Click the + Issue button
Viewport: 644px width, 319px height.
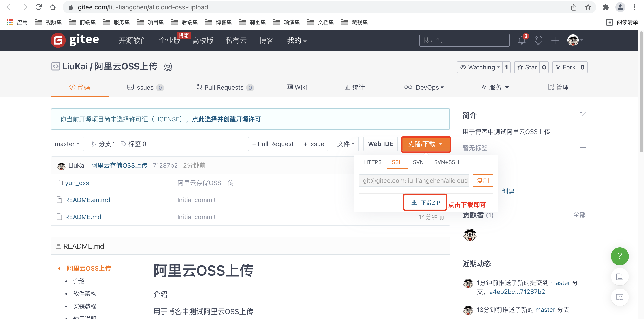tap(313, 144)
